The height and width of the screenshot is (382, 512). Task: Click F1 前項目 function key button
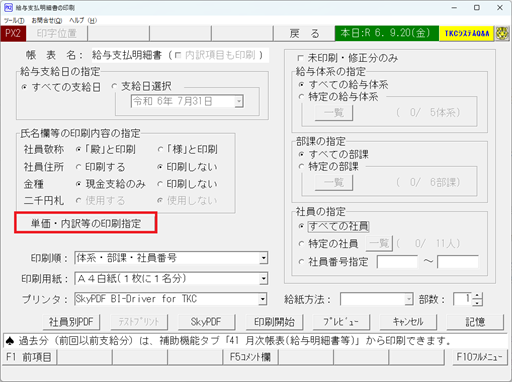click(29, 357)
